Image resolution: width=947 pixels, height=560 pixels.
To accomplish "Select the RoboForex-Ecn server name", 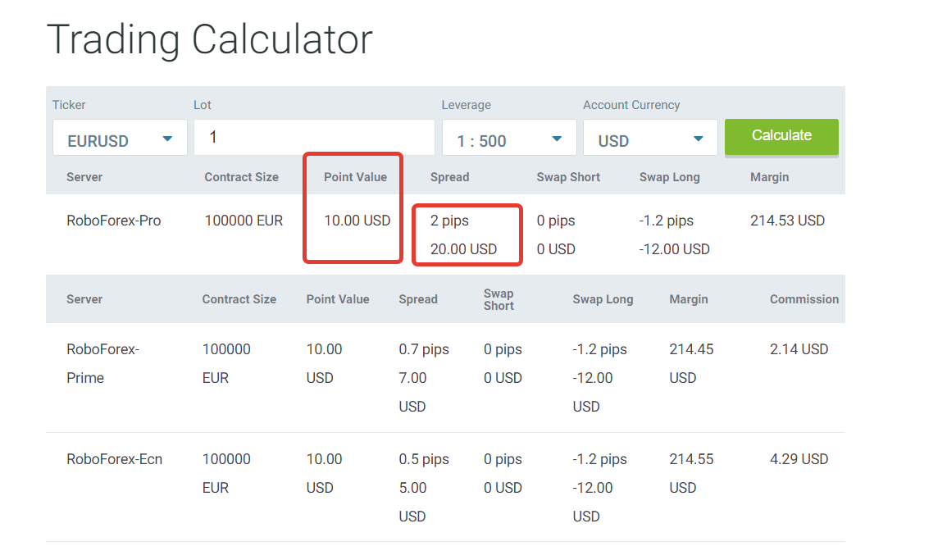I will 114,459.
